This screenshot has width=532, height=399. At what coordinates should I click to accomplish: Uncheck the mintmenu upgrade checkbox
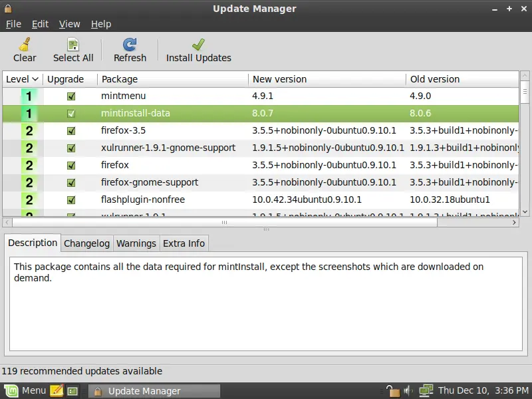tap(71, 96)
